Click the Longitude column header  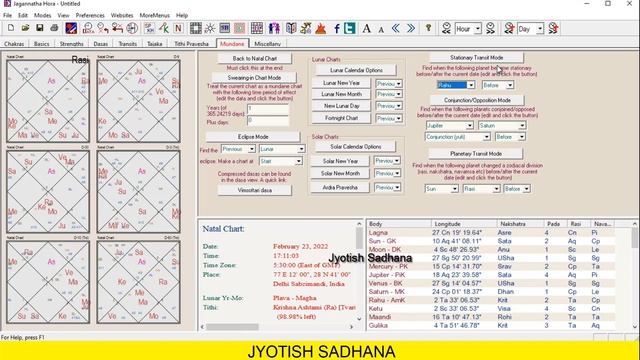[464, 224]
